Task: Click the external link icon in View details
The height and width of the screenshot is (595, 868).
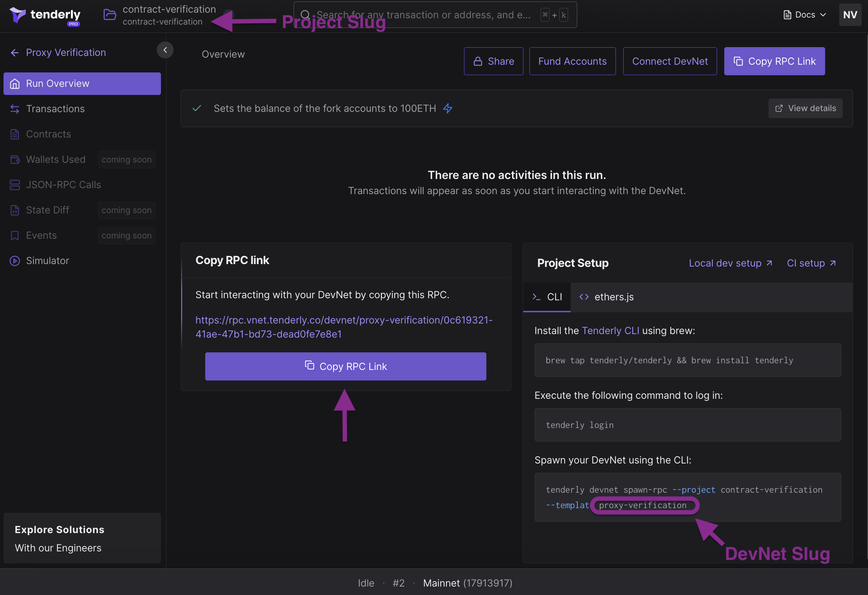Action: (779, 108)
